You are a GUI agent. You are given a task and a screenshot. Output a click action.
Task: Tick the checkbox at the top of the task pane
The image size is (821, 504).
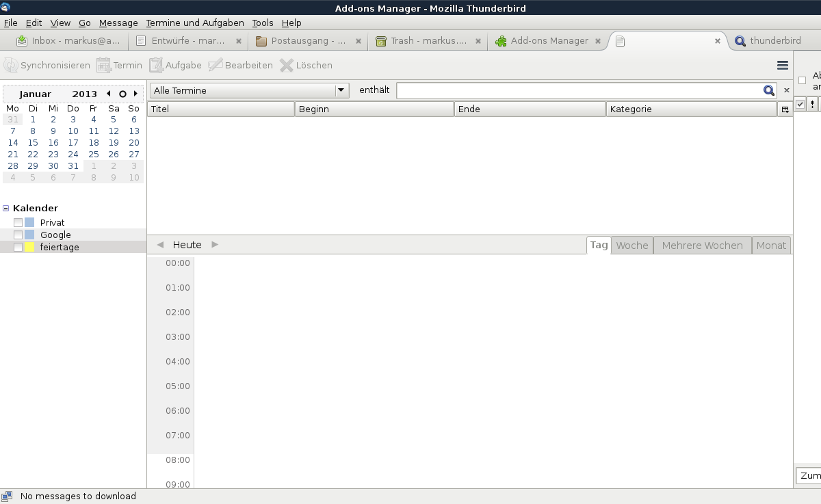(803, 81)
